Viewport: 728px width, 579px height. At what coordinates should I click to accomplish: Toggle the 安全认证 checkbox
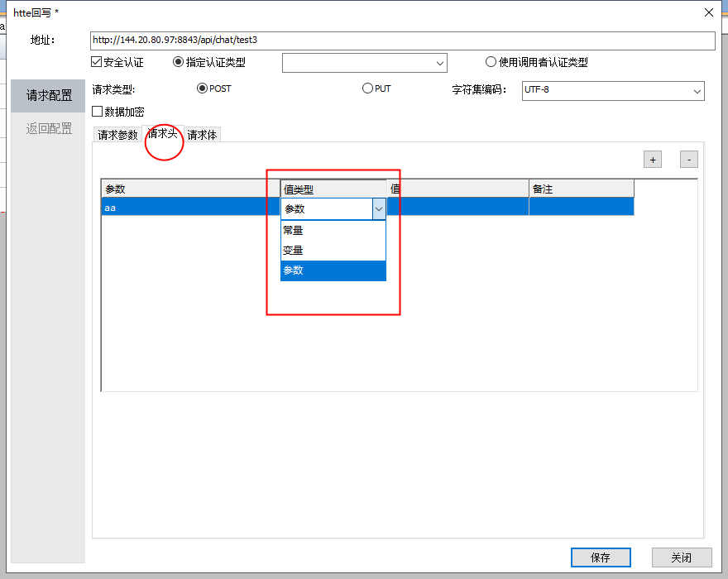coord(97,62)
